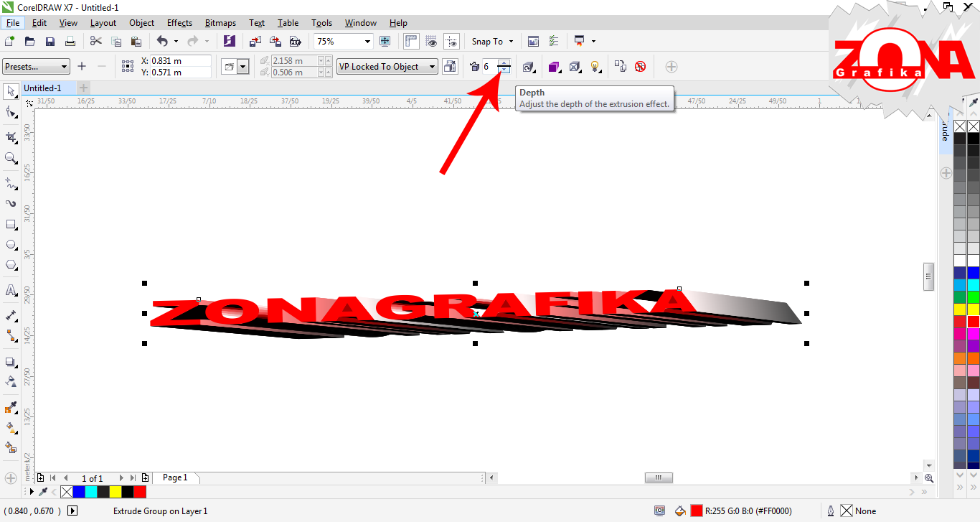This screenshot has width=980, height=522.
Task: Open the application launcher dropdown arrow
Action: click(593, 42)
